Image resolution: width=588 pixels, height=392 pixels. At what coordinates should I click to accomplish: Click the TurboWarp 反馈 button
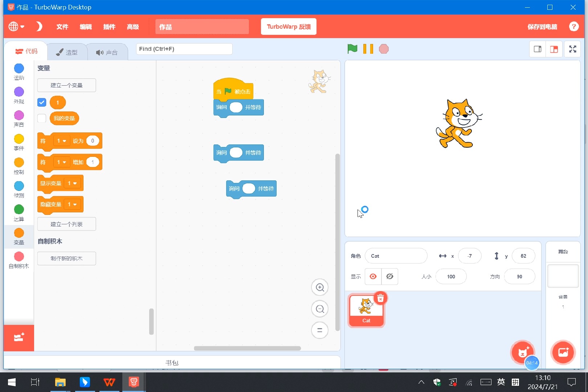[x=289, y=26]
